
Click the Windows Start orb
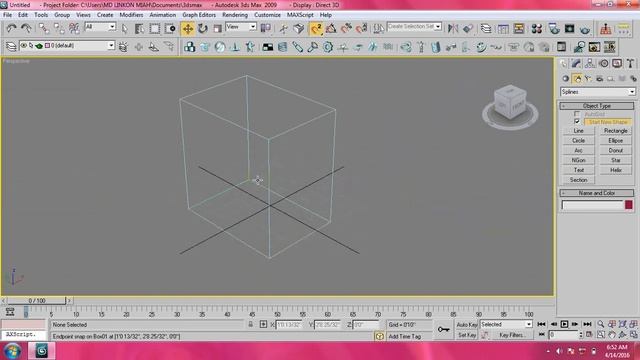tap(12, 351)
